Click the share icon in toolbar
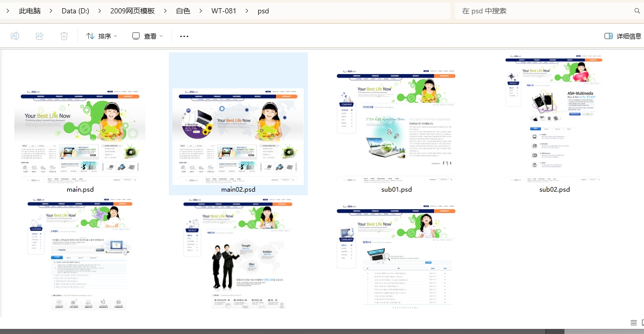 [40, 36]
